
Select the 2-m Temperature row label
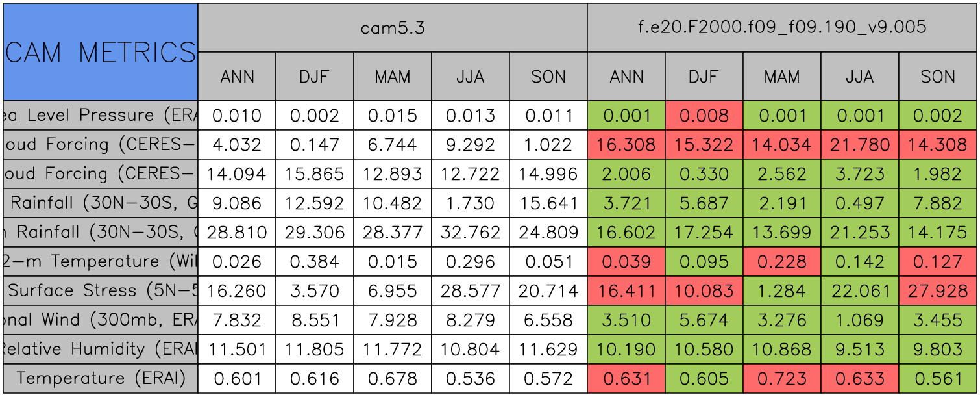[101, 262]
